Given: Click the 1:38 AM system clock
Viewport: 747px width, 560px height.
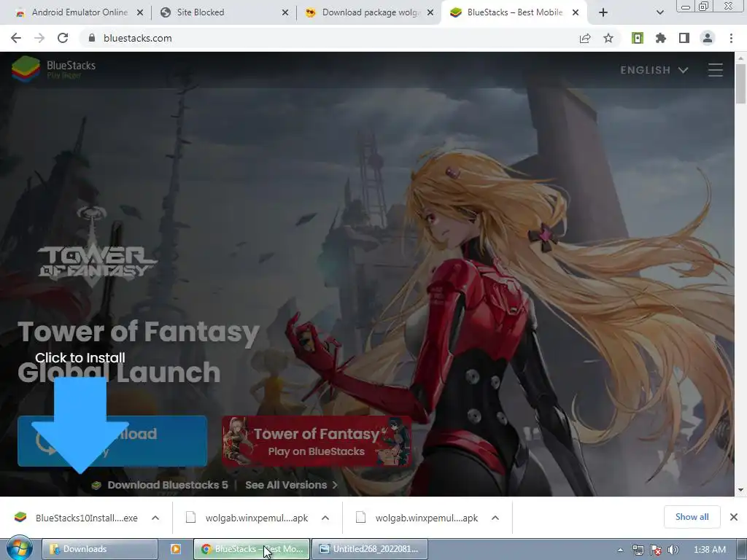Looking at the screenshot, I should tap(709, 550).
